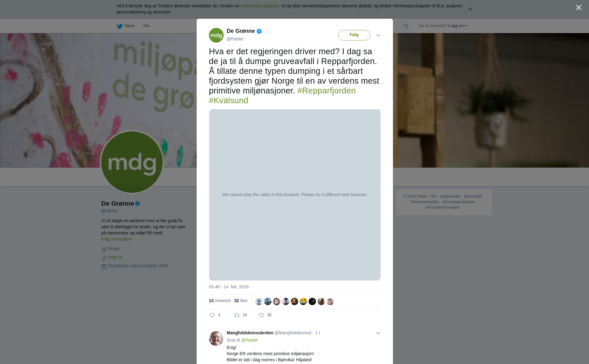Show the 13 retweets list
The height and width of the screenshot is (364, 589).
click(220, 301)
